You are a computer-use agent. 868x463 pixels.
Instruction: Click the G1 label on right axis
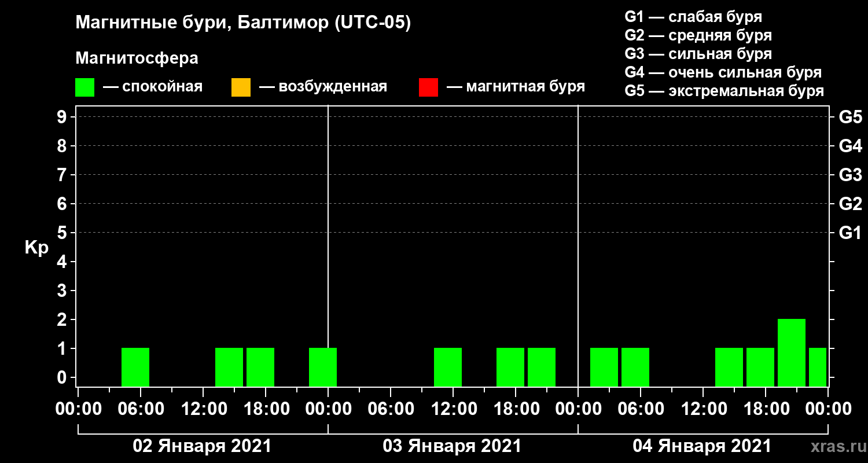850,233
